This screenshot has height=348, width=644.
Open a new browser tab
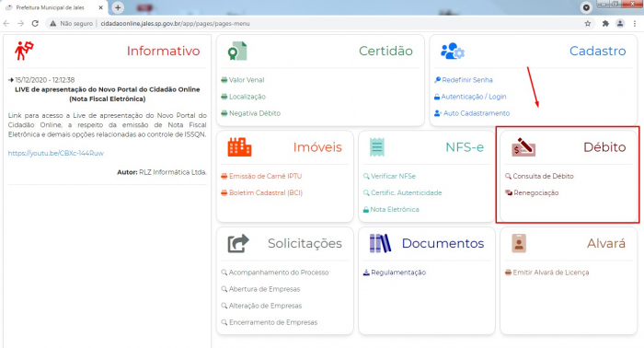click(x=118, y=7)
